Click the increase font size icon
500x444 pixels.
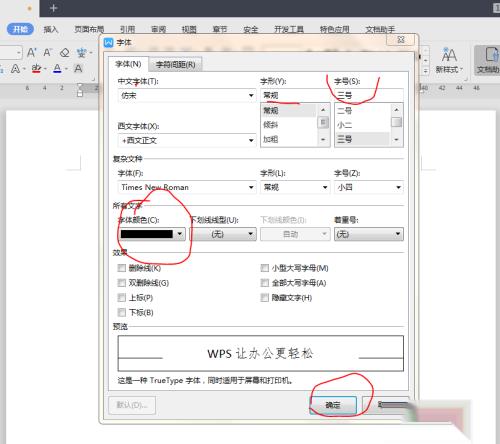(31, 53)
